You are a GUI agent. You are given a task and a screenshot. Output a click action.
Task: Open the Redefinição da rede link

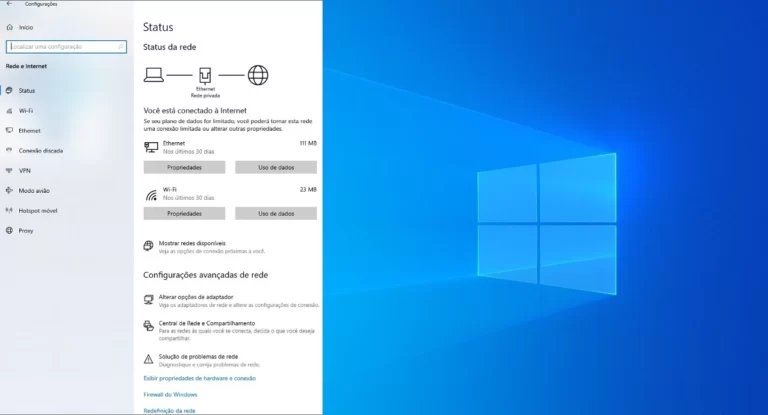[169, 411]
